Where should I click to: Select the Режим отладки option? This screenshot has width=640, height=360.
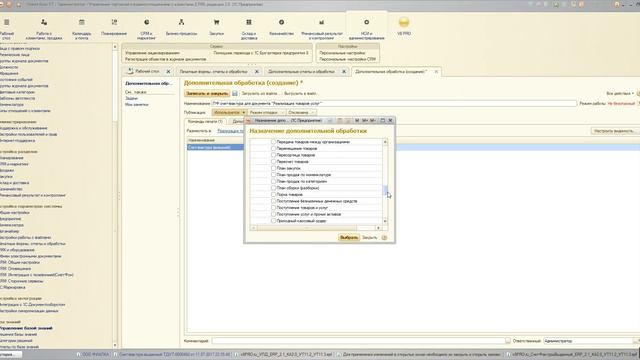(x=266, y=112)
